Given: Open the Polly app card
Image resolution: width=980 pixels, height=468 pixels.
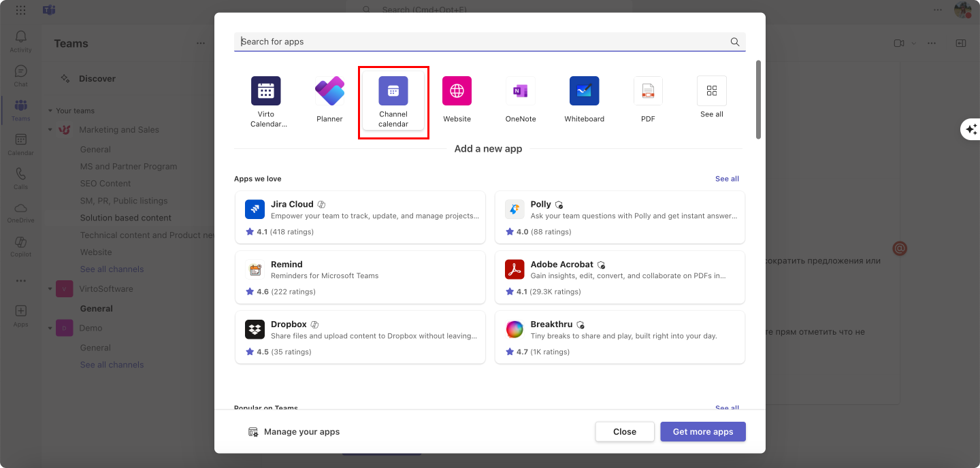Looking at the screenshot, I should pos(620,217).
